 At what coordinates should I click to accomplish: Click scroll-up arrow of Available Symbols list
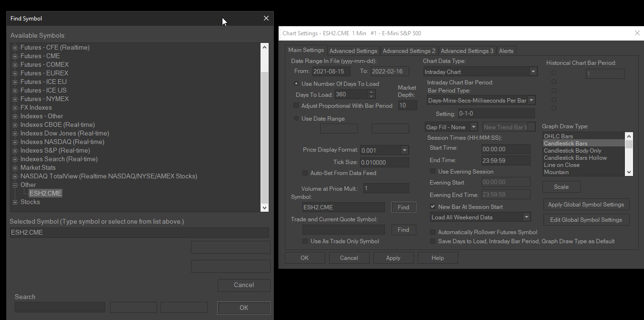(265, 47)
